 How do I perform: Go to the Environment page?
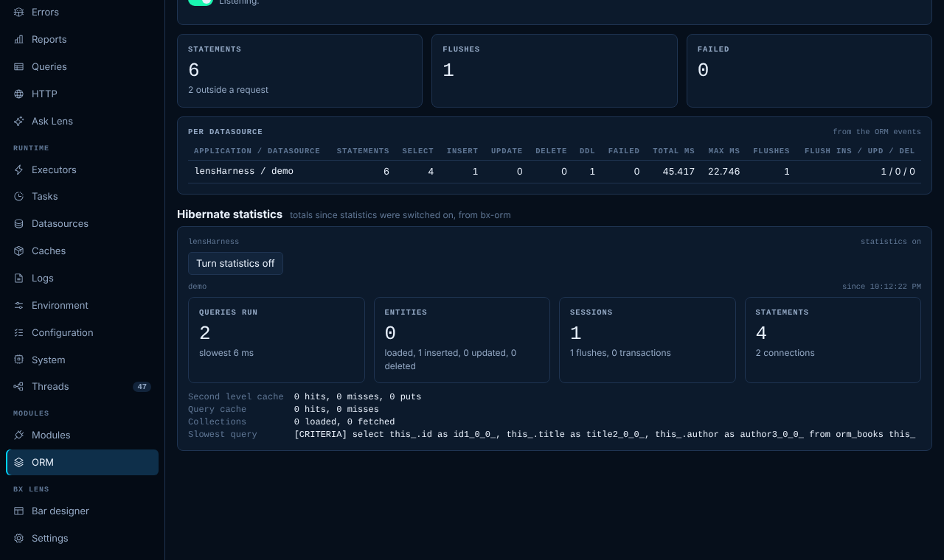pos(82,306)
